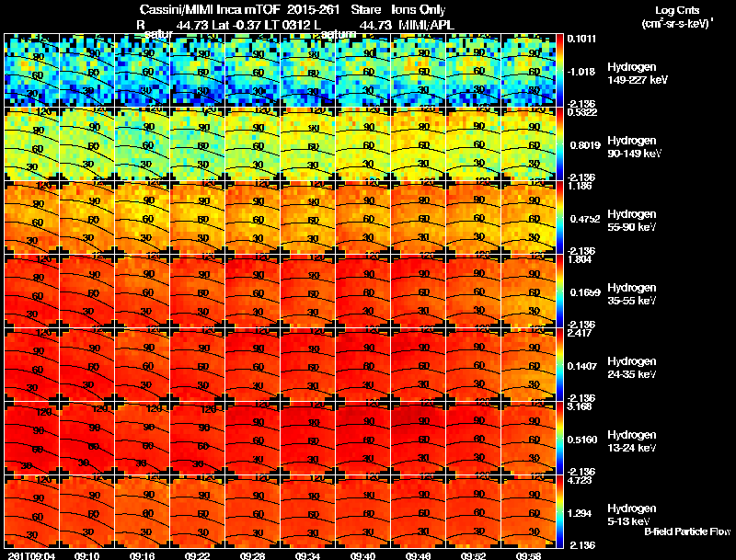Click the '0.1011' color scale maximum value
The image size is (736, 560).
click(581, 39)
